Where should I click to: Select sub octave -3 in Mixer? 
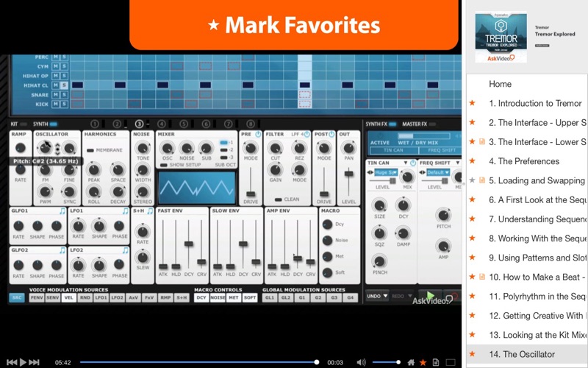(x=224, y=158)
